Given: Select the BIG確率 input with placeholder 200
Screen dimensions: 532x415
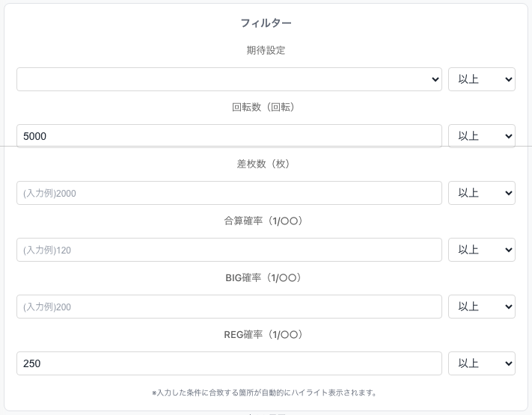Looking at the screenshot, I should click(229, 307).
